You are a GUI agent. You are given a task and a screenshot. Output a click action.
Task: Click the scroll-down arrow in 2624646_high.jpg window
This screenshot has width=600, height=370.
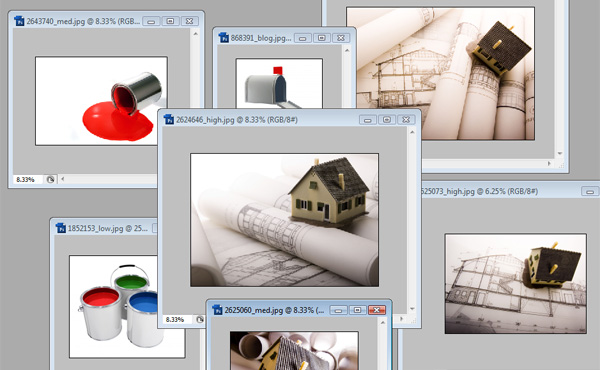coord(412,309)
